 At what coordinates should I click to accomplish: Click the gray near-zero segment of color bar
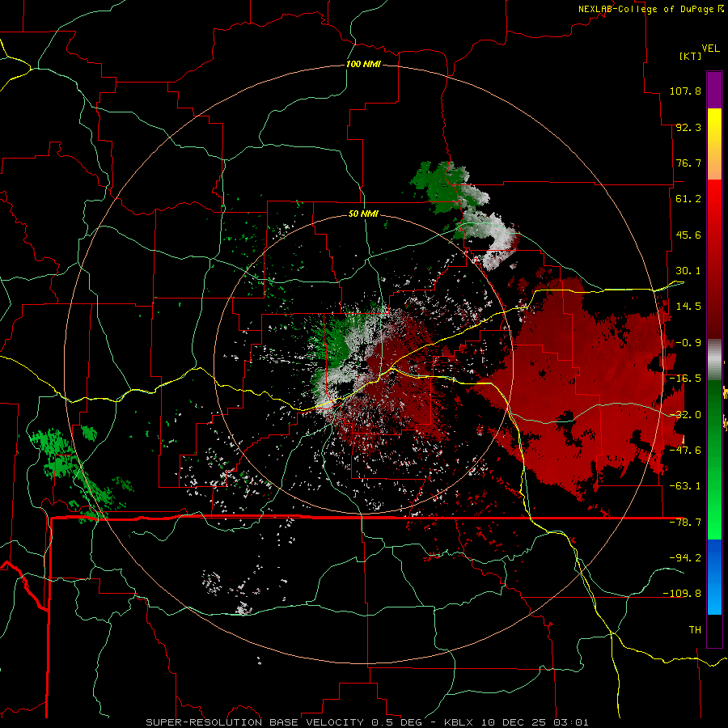point(714,359)
